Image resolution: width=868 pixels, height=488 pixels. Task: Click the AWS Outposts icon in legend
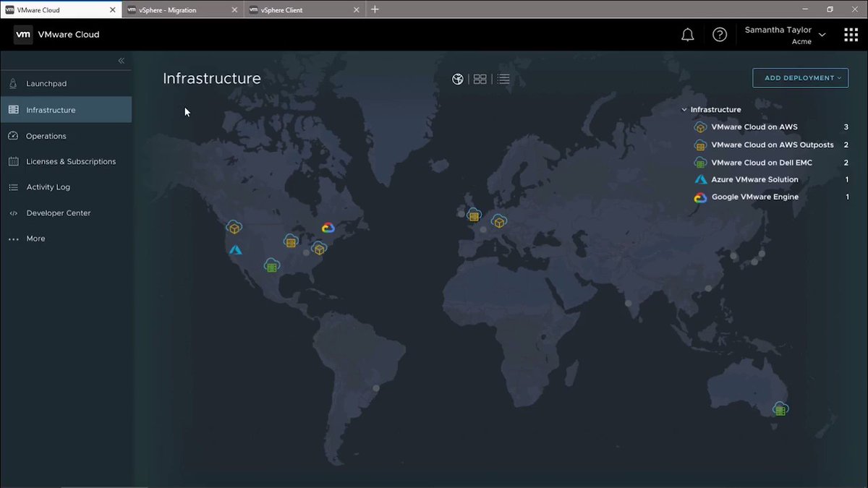coord(700,145)
